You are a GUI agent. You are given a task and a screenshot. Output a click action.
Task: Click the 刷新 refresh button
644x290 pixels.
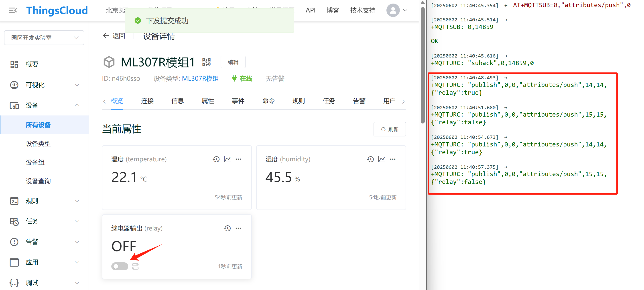tap(390, 129)
